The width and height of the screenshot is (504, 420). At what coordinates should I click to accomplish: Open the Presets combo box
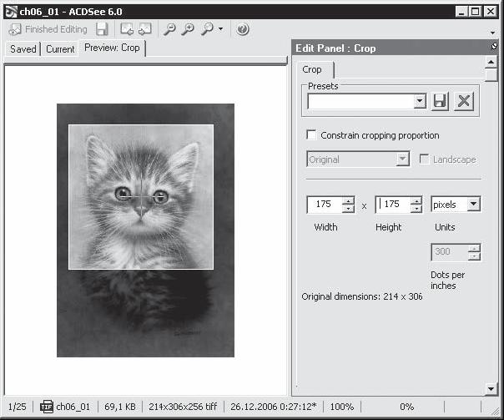(367, 102)
